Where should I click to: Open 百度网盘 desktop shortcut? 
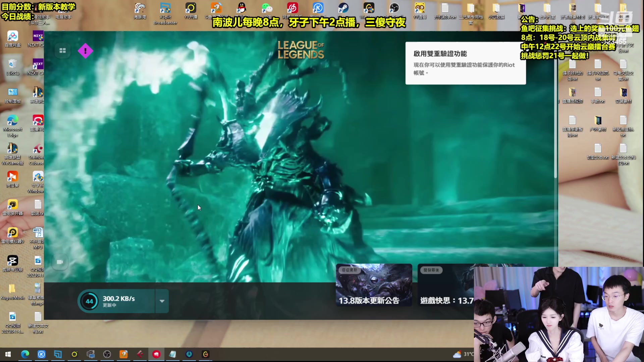pos(13,39)
